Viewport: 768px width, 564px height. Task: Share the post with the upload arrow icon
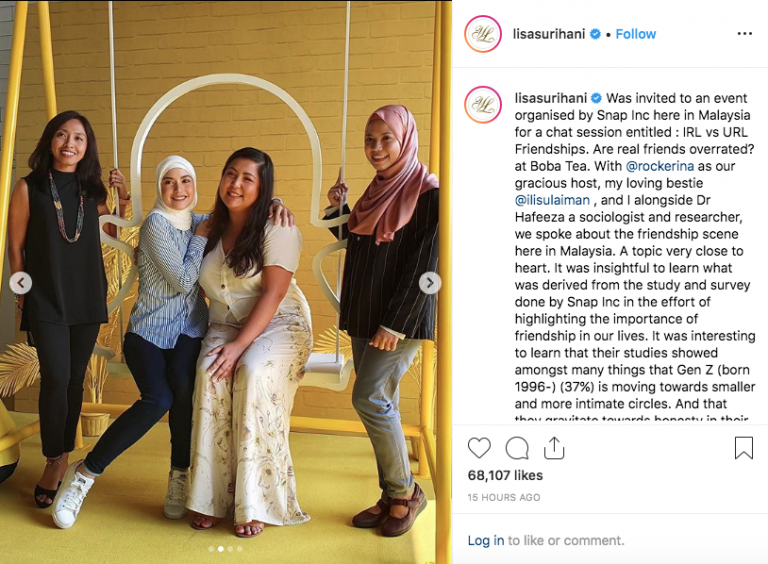[x=554, y=448]
